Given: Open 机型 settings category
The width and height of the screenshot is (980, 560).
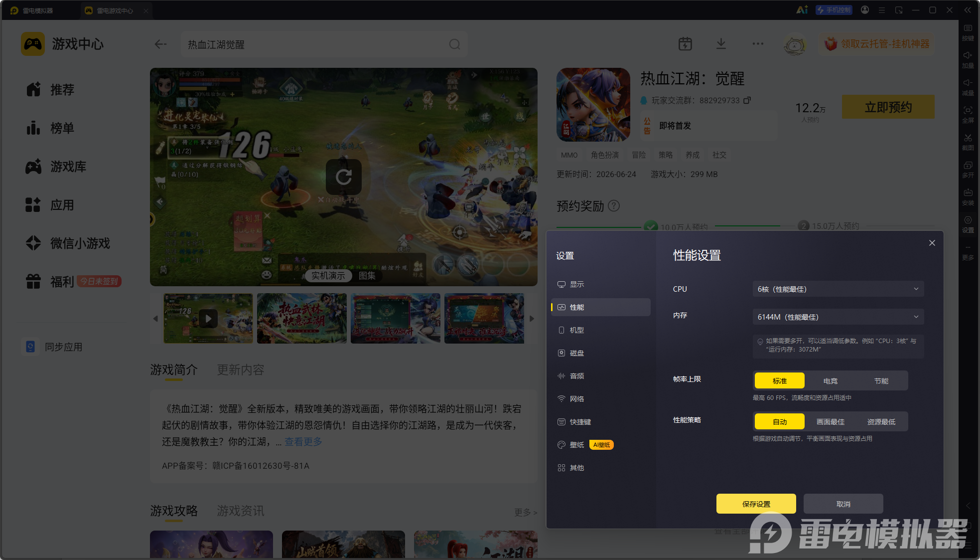Looking at the screenshot, I should [x=600, y=330].
